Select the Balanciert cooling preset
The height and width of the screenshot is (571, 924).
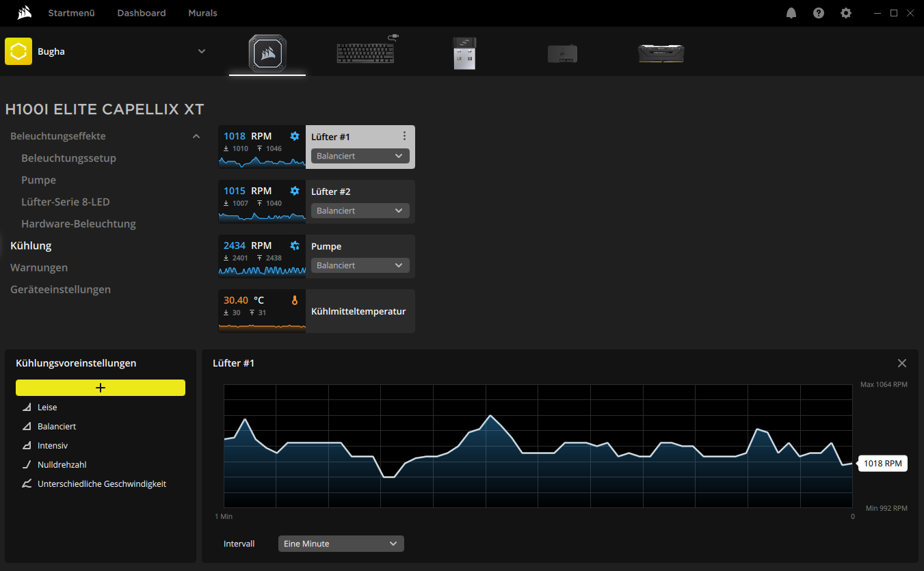point(57,426)
